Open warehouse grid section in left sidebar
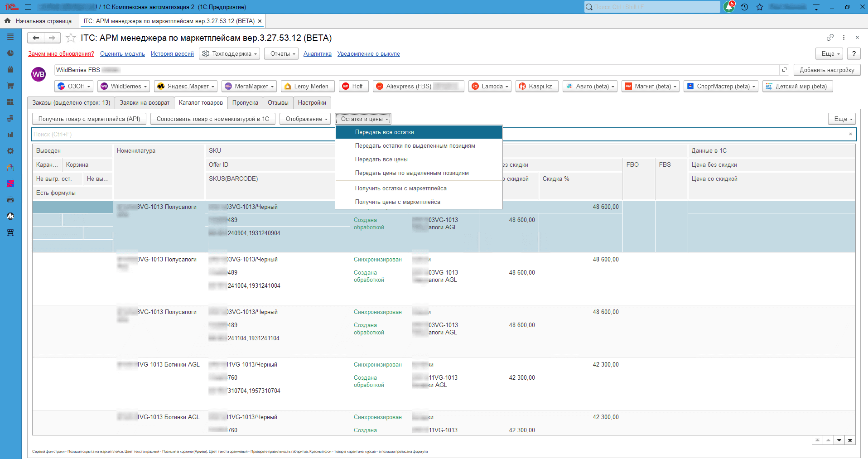The width and height of the screenshot is (868, 459). click(x=10, y=102)
